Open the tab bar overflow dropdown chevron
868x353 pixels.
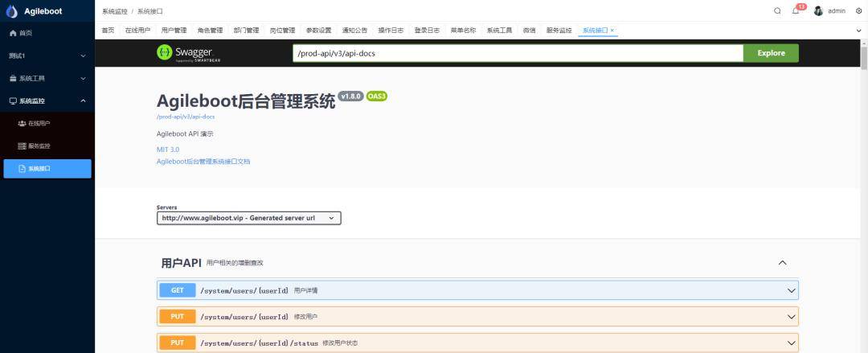(858, 31)
